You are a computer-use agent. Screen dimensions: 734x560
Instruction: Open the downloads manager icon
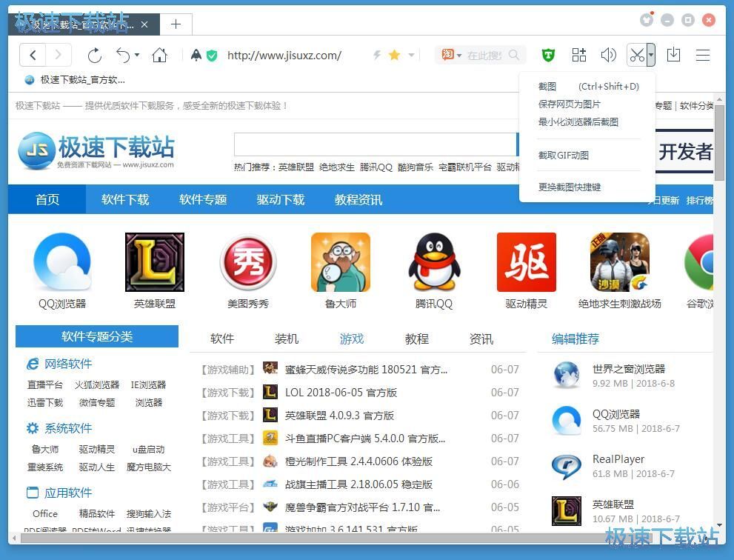click(x=673, y=55)
